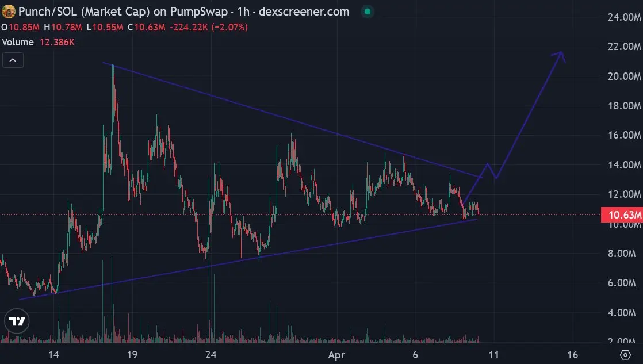Click the Volume 12.386K indicator label
This screenshot has height=364, width=643.
38,42
